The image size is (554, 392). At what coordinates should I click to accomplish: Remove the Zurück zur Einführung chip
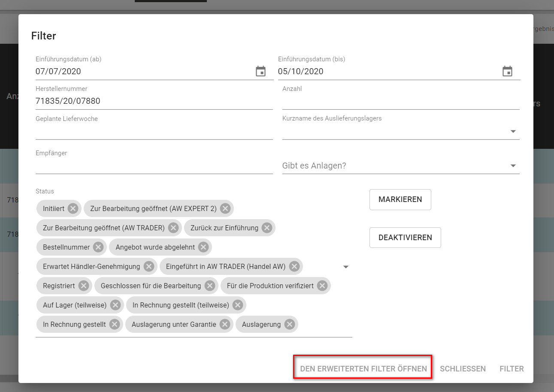(x=266, y=228)
